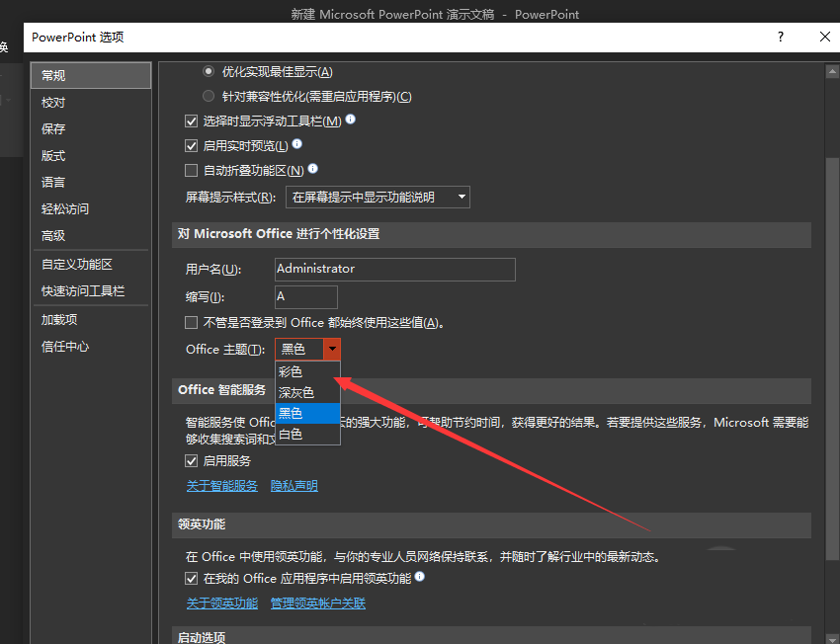Open 自定义功能区 options category
This screenshot has height=644, width=840.
[91, 265]
